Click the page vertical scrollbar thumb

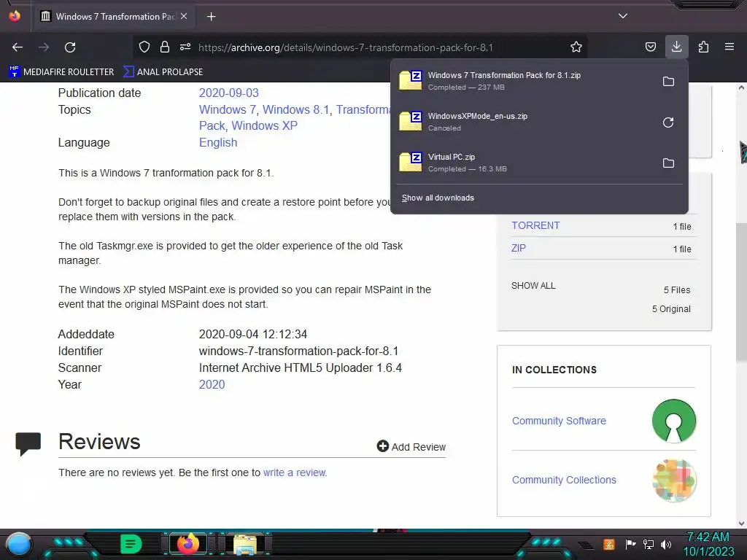tap(741, 292)
